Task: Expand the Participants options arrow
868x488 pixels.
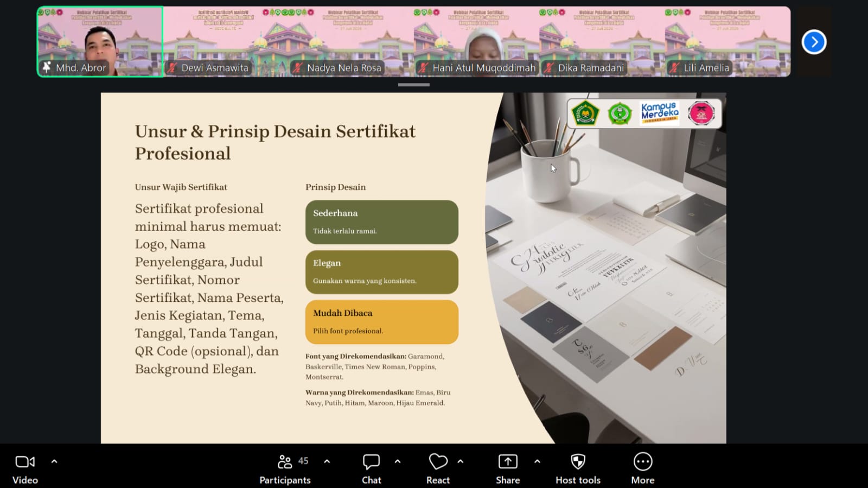Action: [x=327, y=461]
